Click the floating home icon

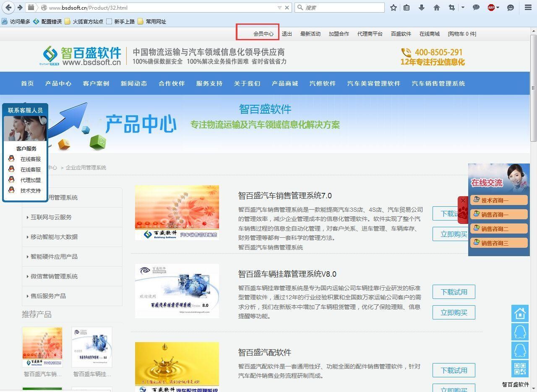pyautogui.click(x=520, y=314)
